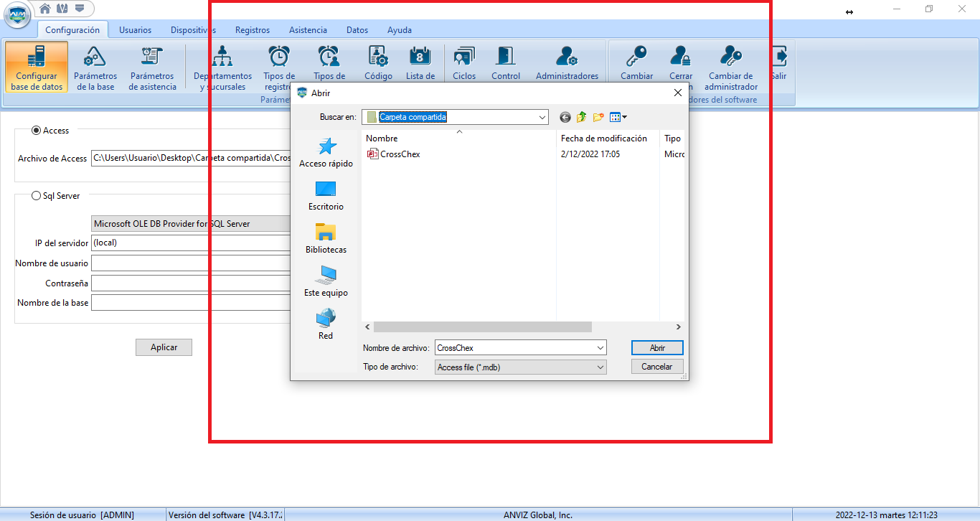This screenshot has height=521, width=980.
Task: Click the horizontal scrollbar in file list
Action: click(x=483, y=327)
